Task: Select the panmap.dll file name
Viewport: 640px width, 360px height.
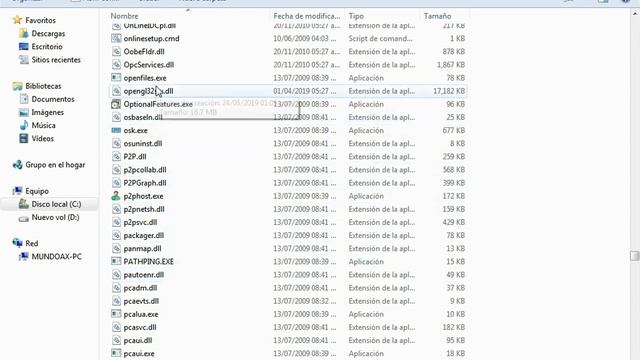Action: point(142,248)
